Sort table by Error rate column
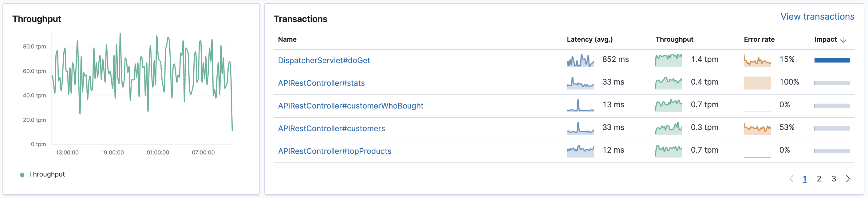The height and width of the screenshot is (198, 868). pyautogui.click(x=759, y=39)
